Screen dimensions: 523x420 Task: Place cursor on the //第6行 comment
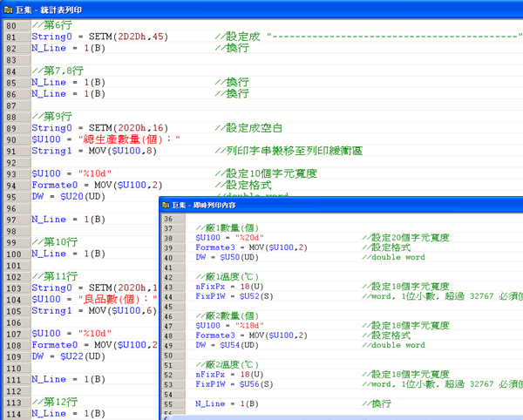[51, 25]
